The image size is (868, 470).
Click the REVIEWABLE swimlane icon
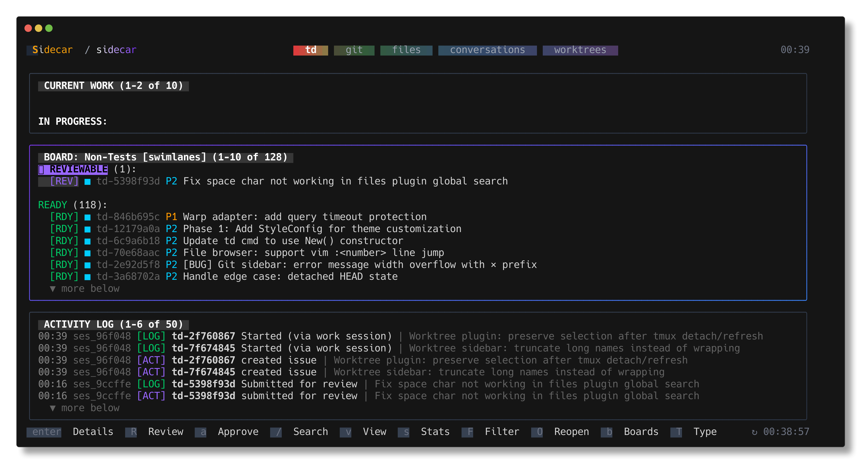coord(41,169)
